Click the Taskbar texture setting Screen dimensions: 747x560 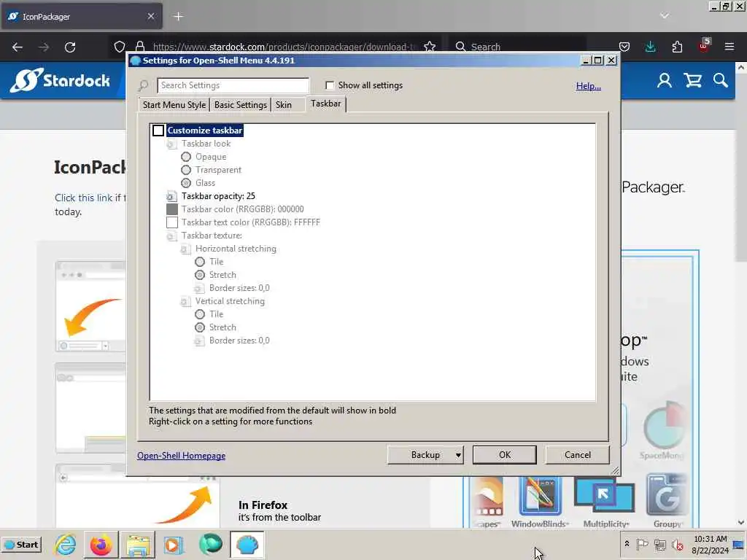point(212,236)
